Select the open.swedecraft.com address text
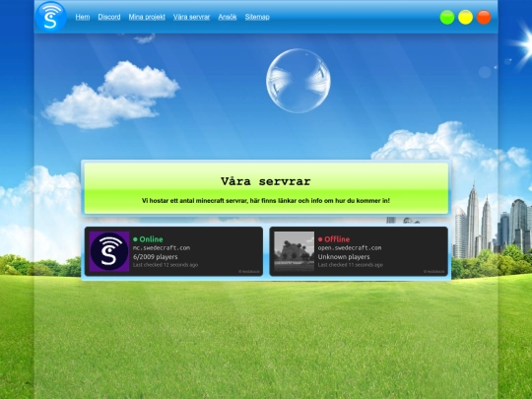Viewport: 532px width, 399px height. [x=350, y=248]
